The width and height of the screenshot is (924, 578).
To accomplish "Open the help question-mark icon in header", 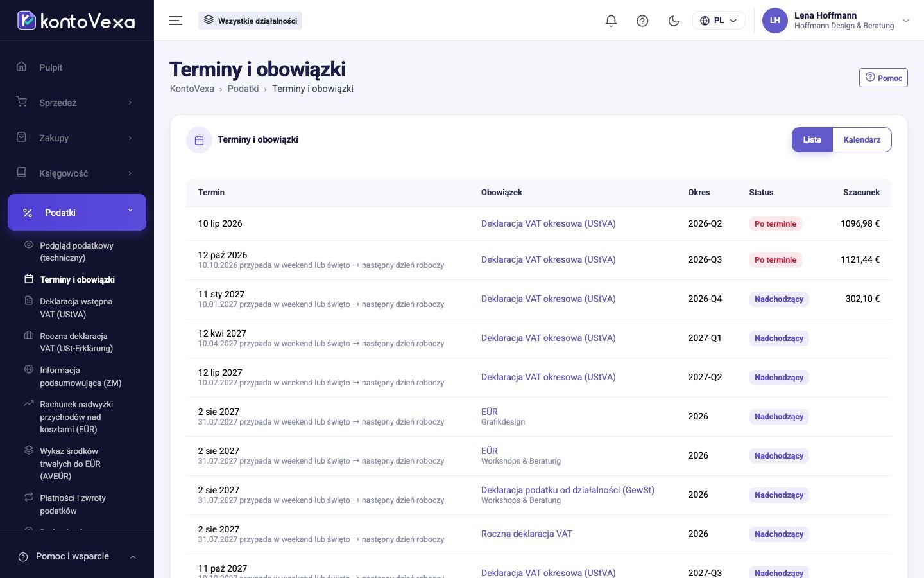I will [x=642, y=21].
